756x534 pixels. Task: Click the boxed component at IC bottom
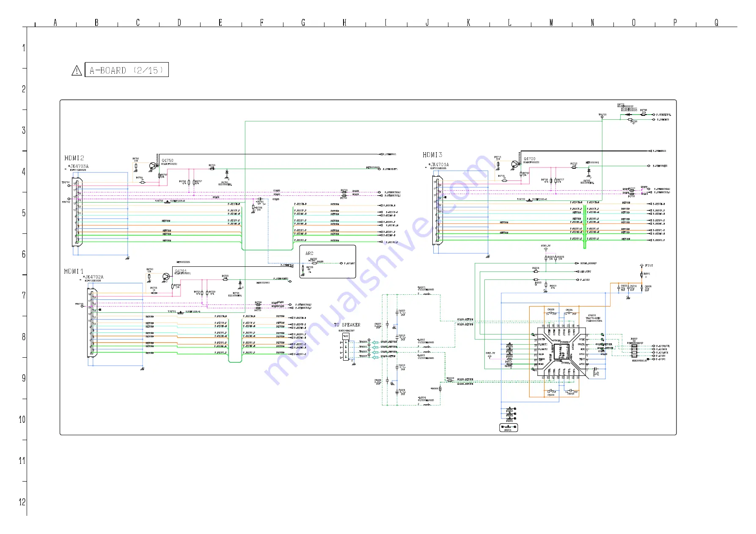(x=509, y=427)
